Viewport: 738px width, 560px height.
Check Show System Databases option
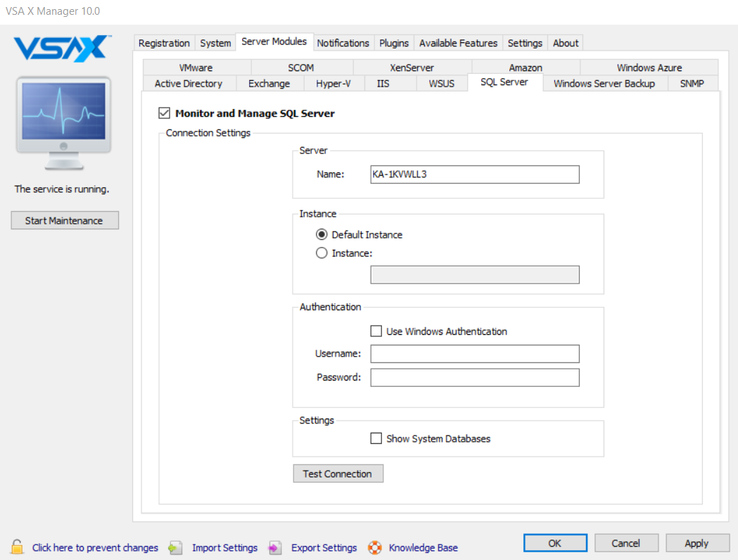(x=376, y=438)
